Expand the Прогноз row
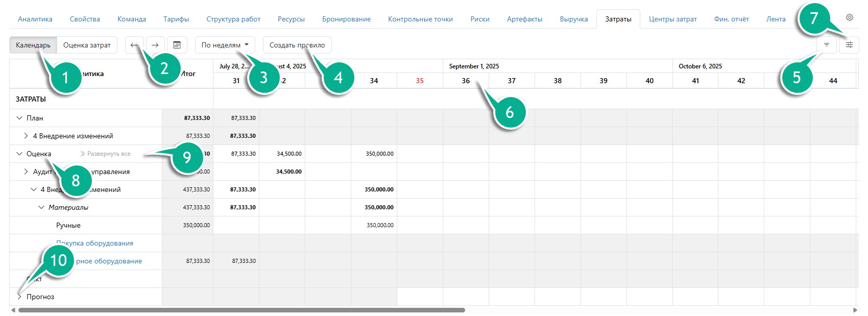Viewport: 868px width, 316px height. (19, 297)
